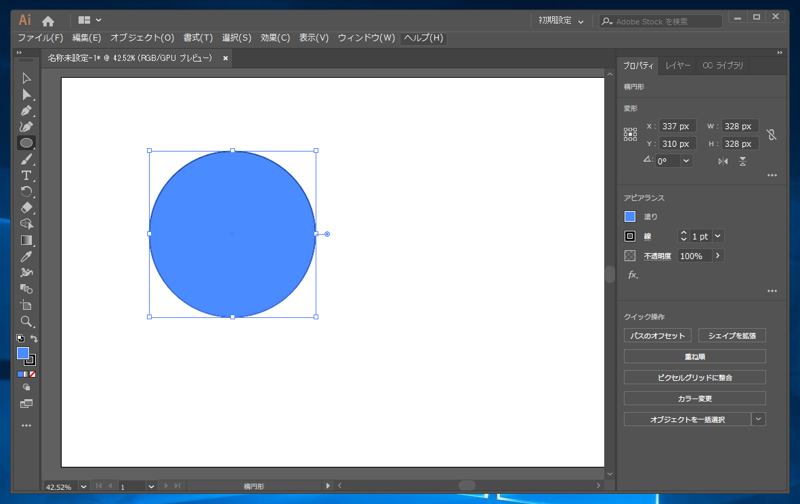Reset to default fill and stroke
This screenshot has width=800, height=504.
tap(20, 338)
